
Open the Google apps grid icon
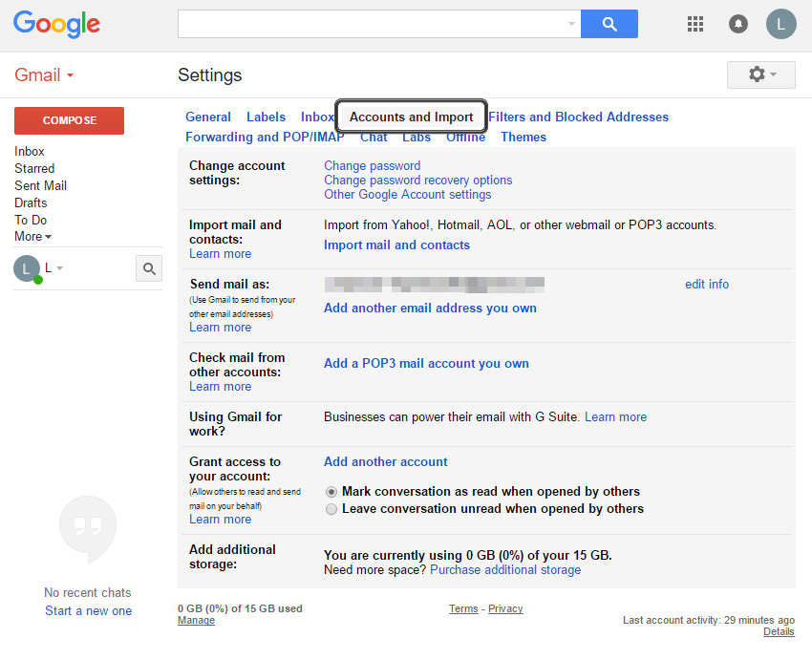click(x=695, y=24)
